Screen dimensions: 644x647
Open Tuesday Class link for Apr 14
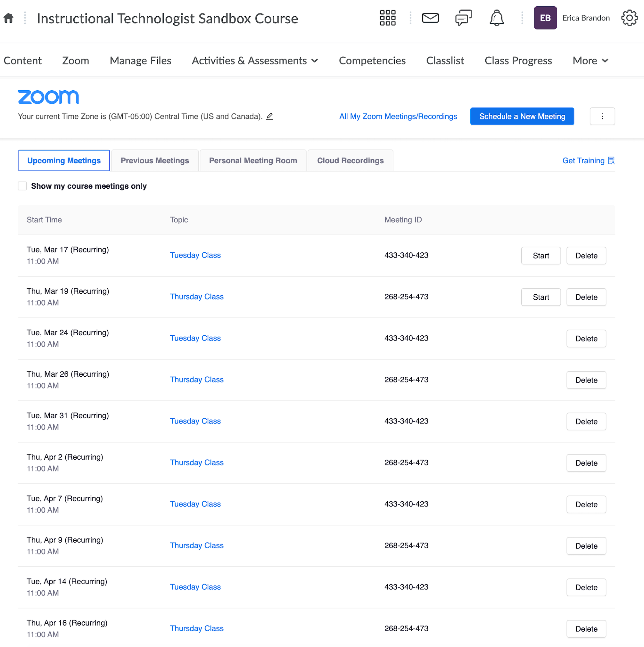[x=195, y=587]
